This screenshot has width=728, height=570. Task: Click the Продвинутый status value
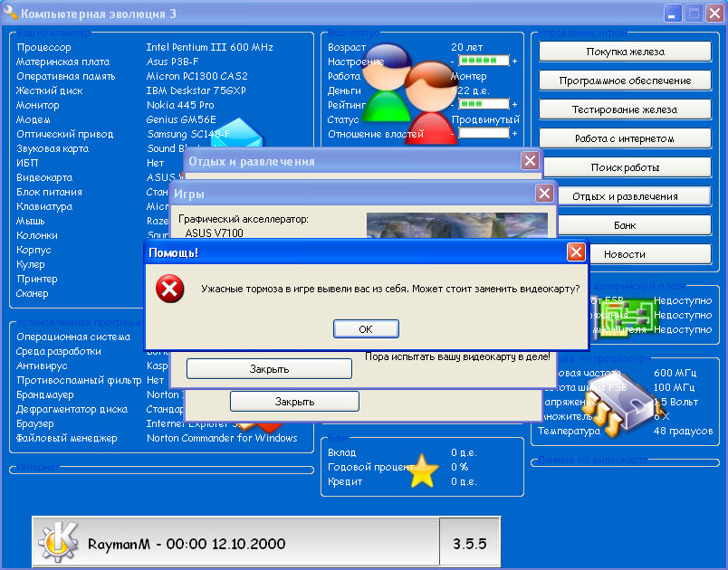pos(485,119)
